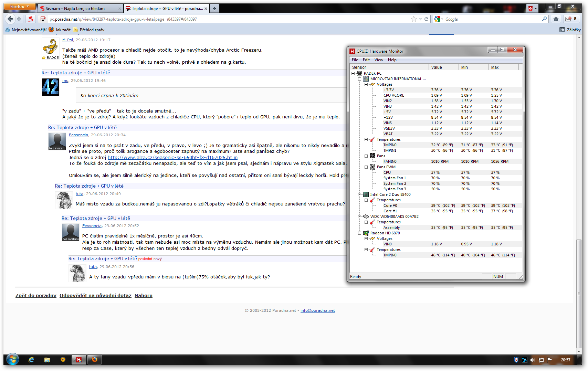Switch to the Teplota zdroje poradna tab
The width and height of the screenshot is (588, 371).
tap(167, 9)
